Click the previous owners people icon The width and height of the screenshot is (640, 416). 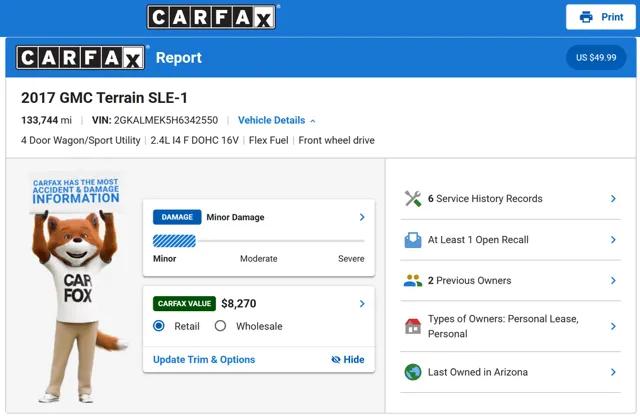click(413, 281)
